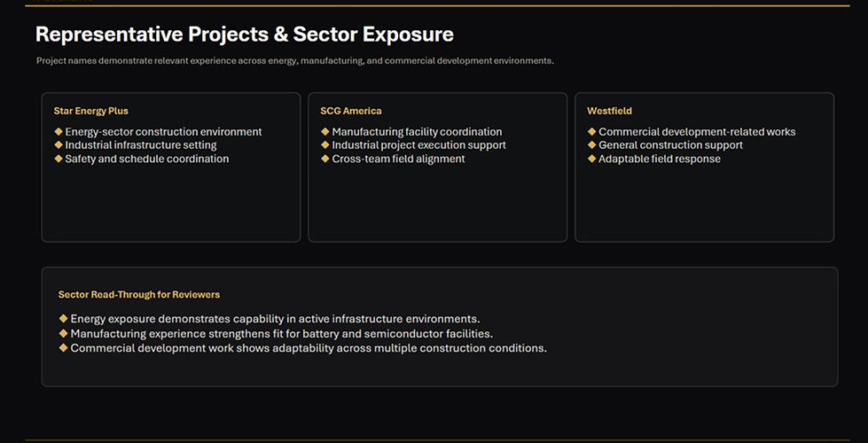Click the diamond bullet before Adaptable field response
Viewport: 868px width, 443px height.
(591, 159)
